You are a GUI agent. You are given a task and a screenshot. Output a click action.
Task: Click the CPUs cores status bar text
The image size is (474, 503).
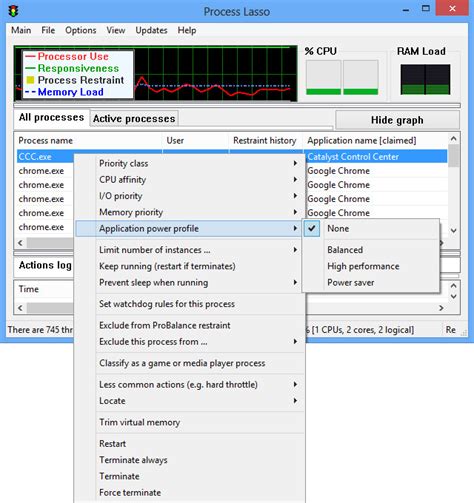pyautogui.click(x=360, y=330)
